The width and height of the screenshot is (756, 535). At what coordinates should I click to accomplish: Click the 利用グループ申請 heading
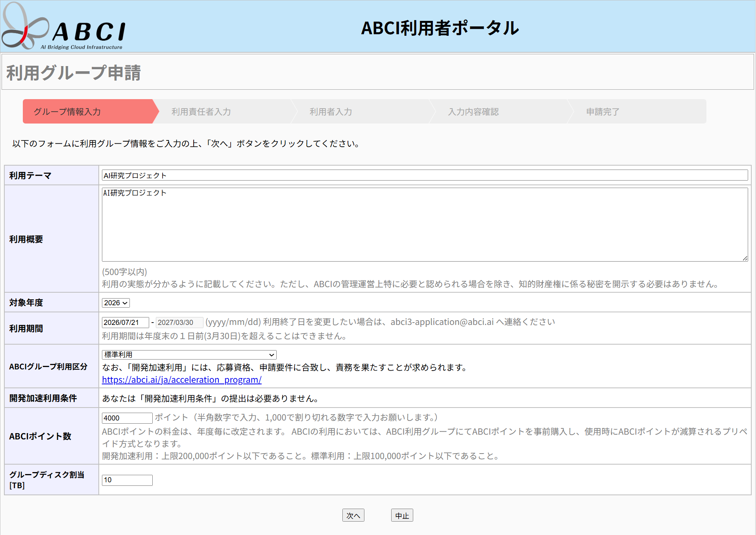click(x=74, y=73)
